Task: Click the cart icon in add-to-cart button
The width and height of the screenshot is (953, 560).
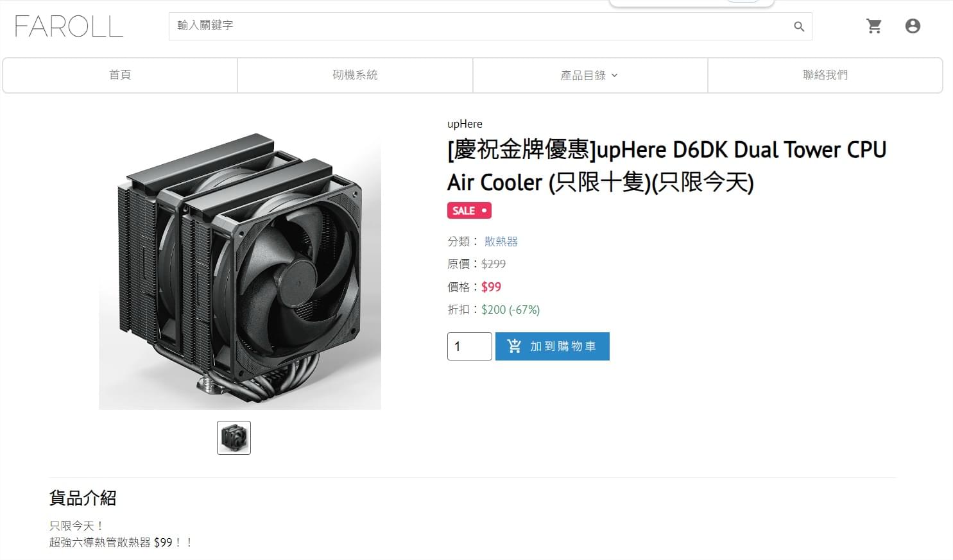Action: 514,346
